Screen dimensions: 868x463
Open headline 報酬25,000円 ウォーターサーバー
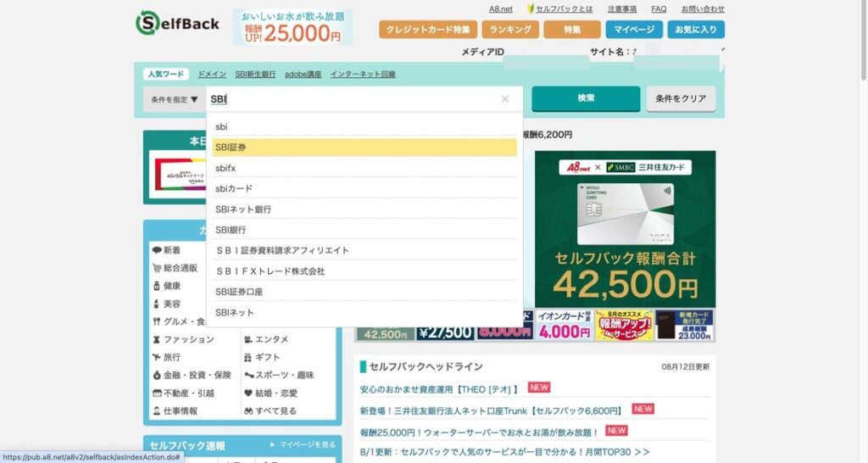480,432
